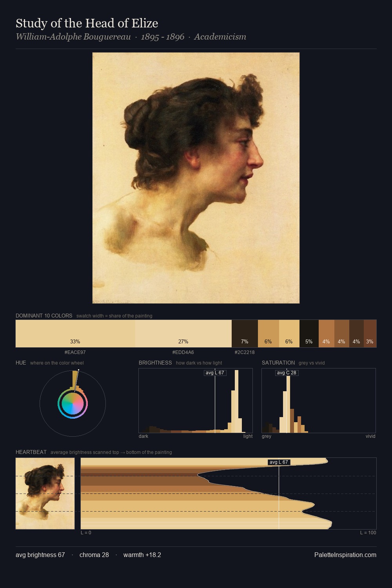Click the 'avg C 28' label in saturation chart

click(287, 373)
